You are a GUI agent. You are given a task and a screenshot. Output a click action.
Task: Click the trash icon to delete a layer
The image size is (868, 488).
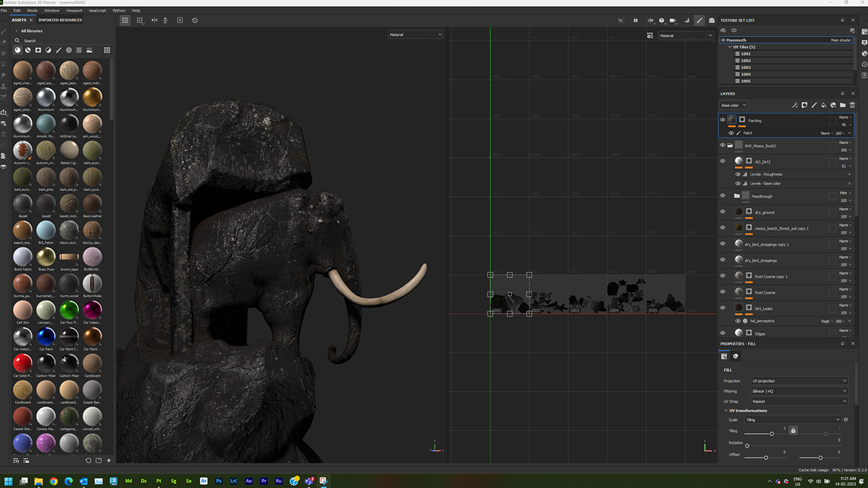pos(852,105)
